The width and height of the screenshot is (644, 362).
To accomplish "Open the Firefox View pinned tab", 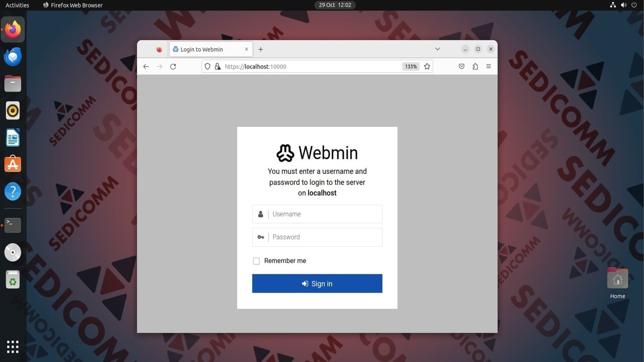I will pyautogui.click(x=159, y=49).
